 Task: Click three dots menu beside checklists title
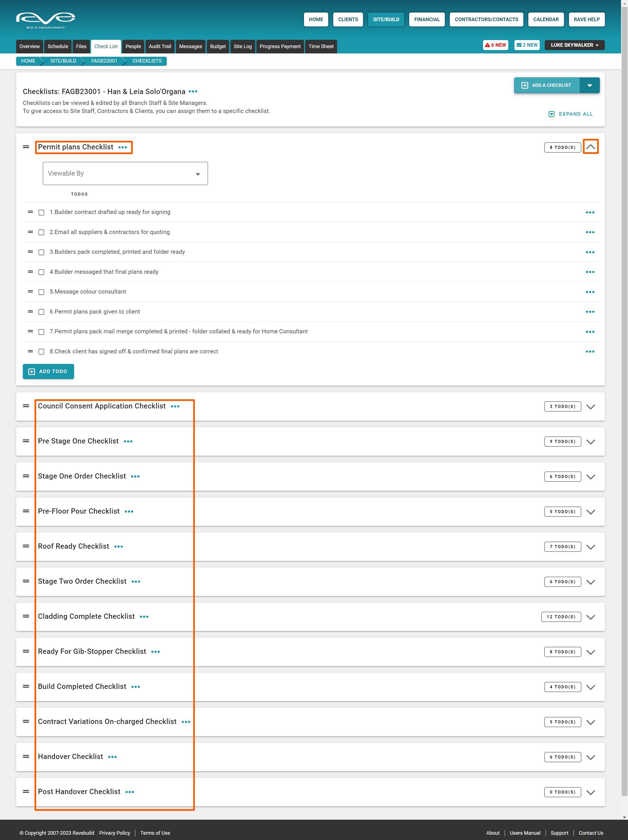[193, 92]
